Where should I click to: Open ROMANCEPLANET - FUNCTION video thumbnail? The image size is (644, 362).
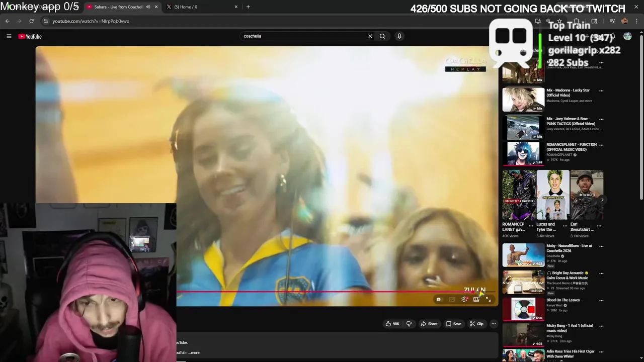coord(523,153)
